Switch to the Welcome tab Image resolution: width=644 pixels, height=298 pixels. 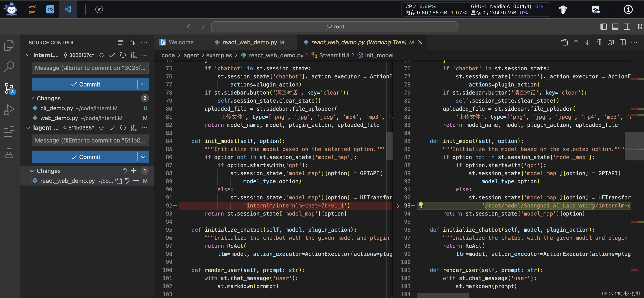(x=181, y=42)
